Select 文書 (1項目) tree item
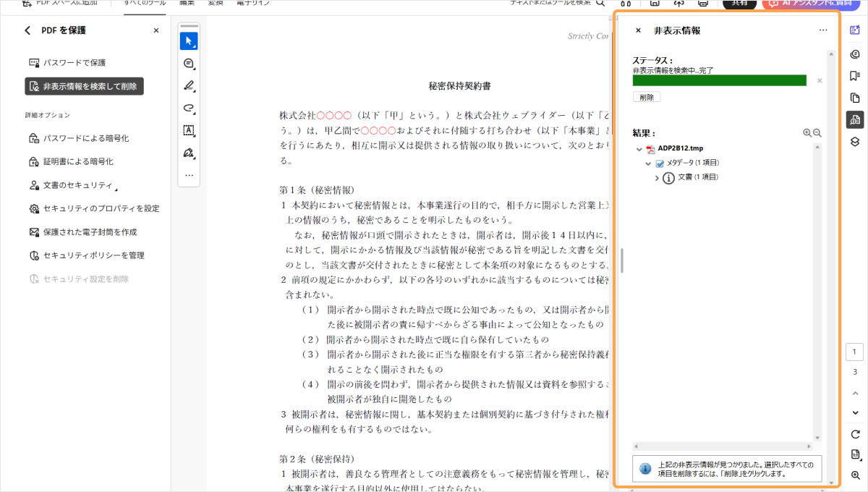Image resolution: width=868 pixels, height=492 pixels. pyautogui.click(x=697, y=177)
